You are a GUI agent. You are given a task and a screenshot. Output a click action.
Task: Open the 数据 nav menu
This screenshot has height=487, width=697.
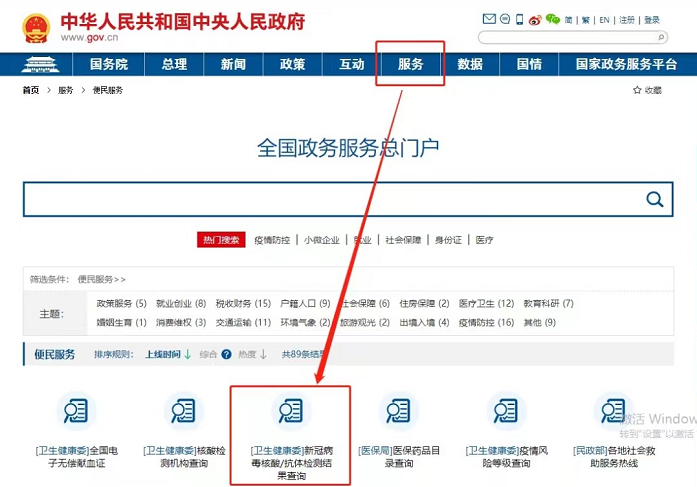pos(470,64)
